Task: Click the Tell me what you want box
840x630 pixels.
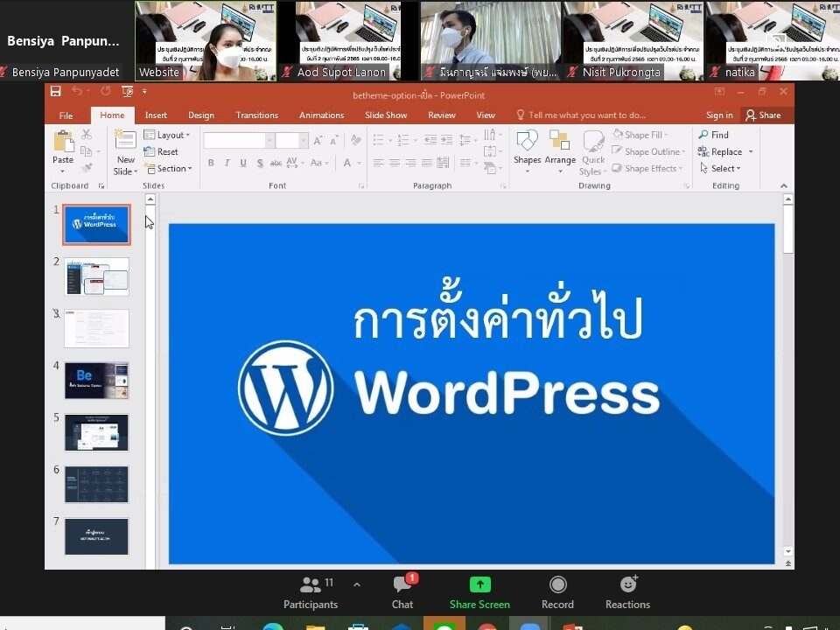Action: [581, 115]
